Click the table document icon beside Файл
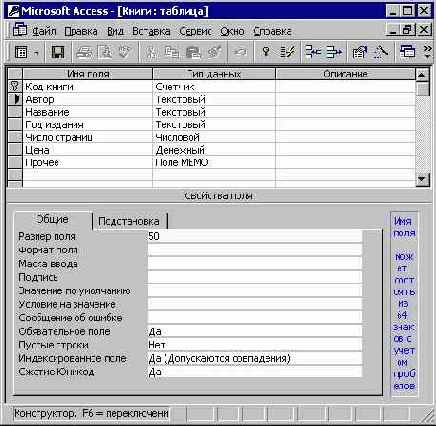436x426 pixels. (x=20, y=30)
